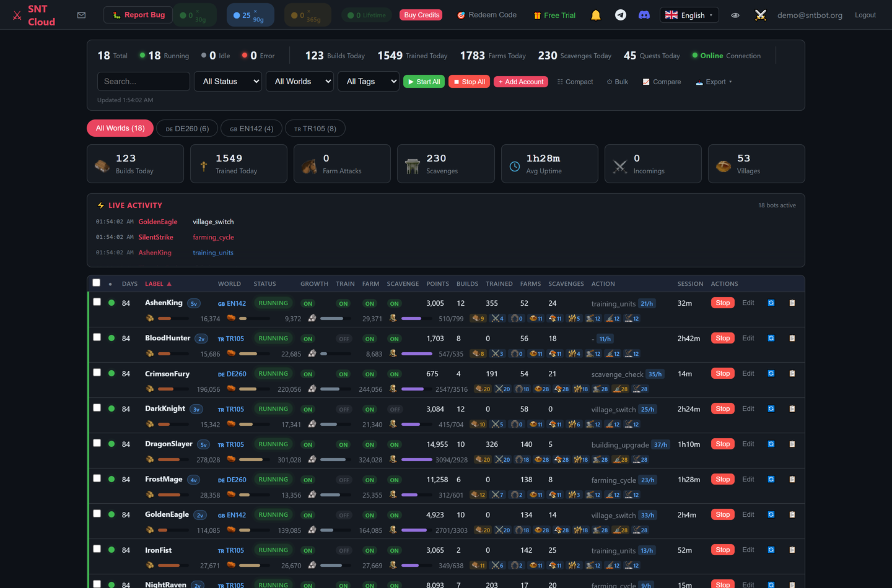Expand the Export menu
The width and height of the screenshot is (892, 588).
tap(714, 82)
